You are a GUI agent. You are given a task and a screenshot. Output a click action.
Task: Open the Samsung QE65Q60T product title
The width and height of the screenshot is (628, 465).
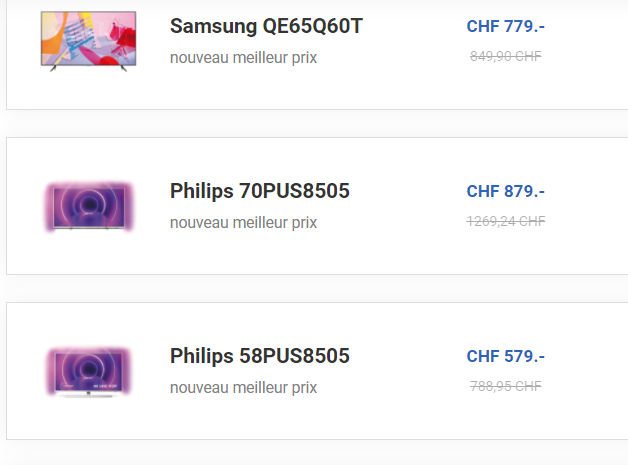coord(266,26)
